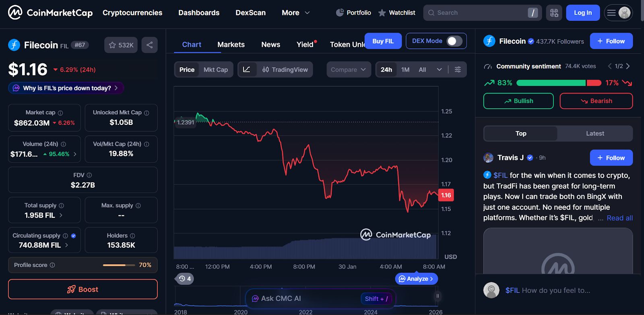
Task: Click the timeline range handle near 2026
Action: (438, 296)
